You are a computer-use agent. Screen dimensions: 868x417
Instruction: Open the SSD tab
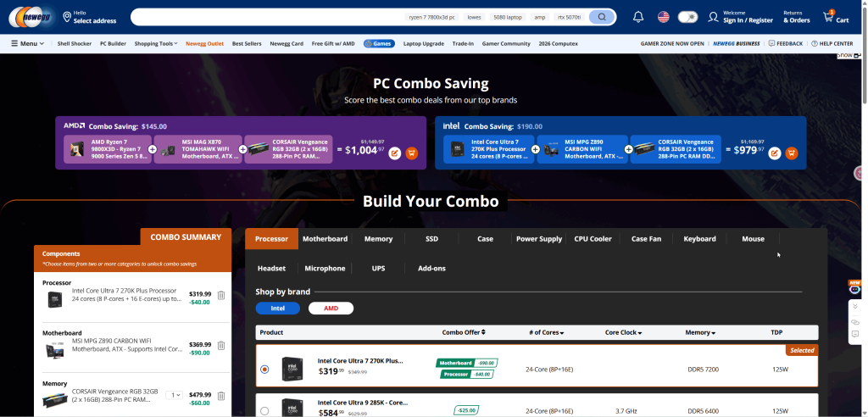click(x=431, y=239)
